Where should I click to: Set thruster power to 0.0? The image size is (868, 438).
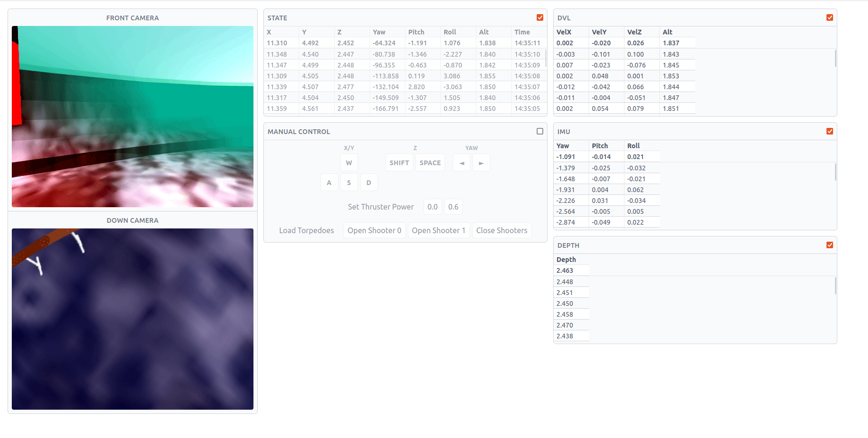pos(432,206)
